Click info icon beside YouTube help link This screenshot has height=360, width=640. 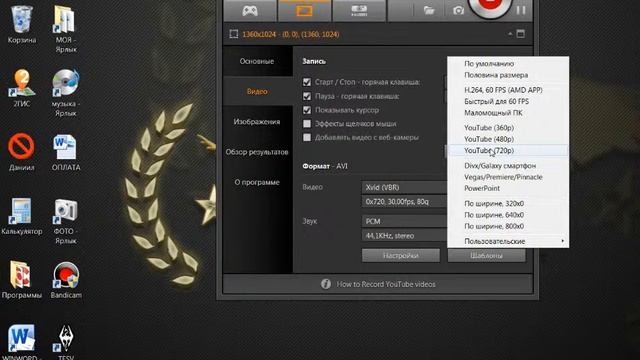click(x=326, y=284)
